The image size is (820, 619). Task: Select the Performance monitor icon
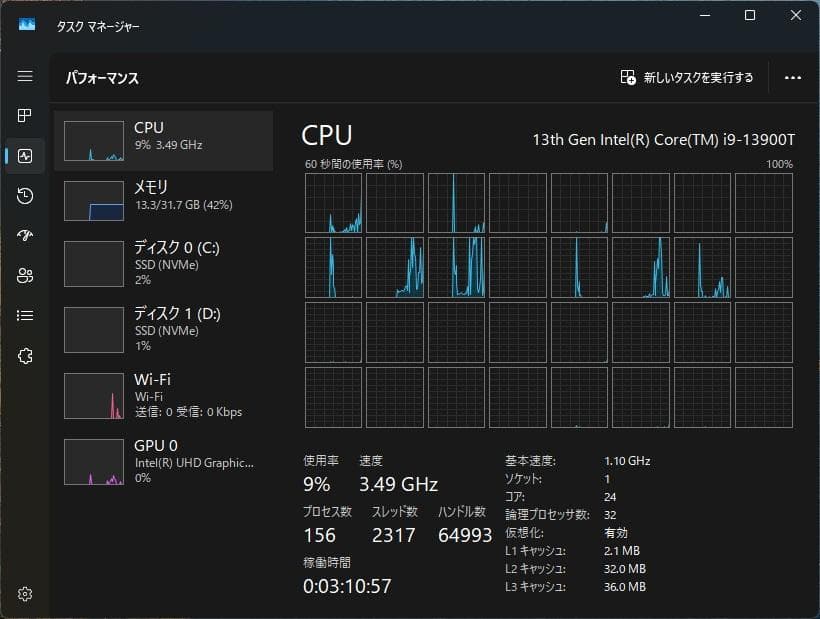[25, 155]
